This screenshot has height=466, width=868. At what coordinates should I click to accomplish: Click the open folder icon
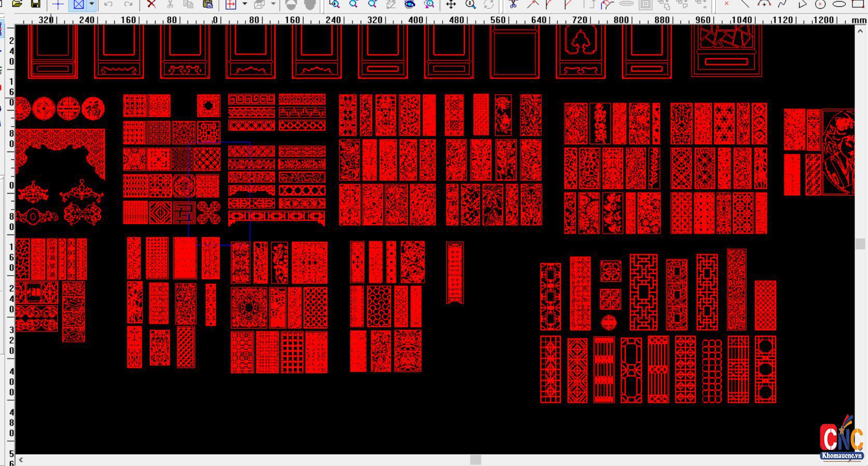pos(17,4)
